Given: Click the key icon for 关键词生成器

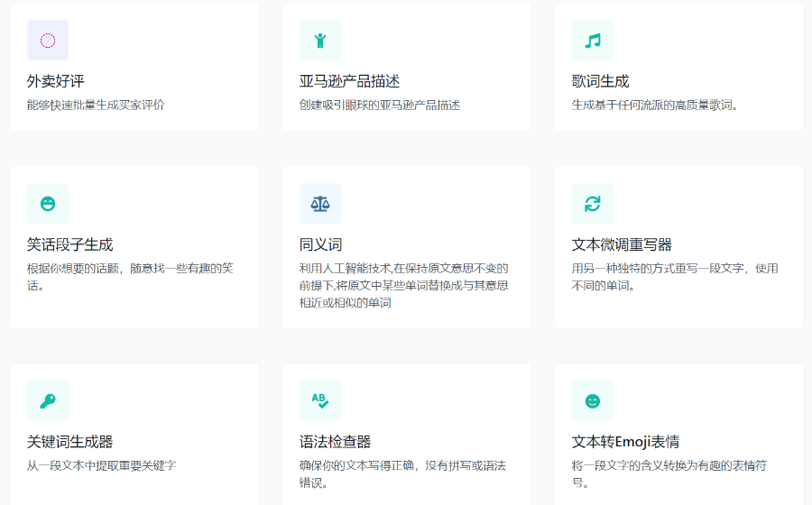Looking at the screenshot, I should (x=48, y=401).
